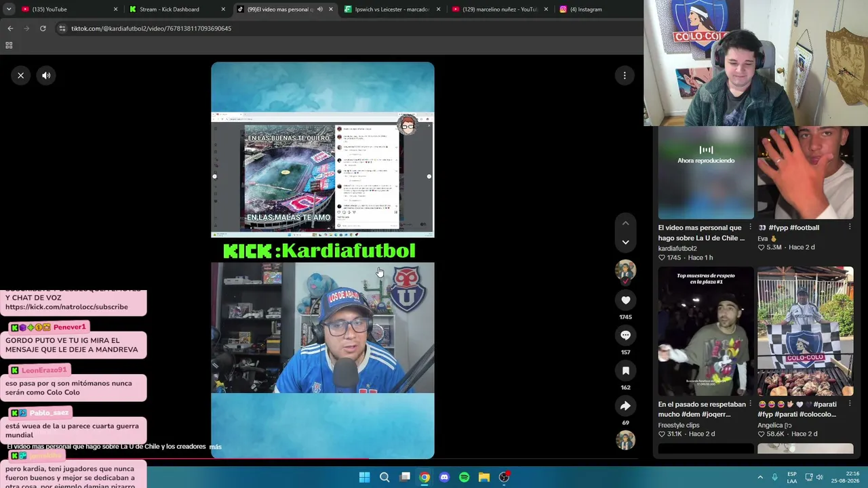Go to the next video arrow
This screenshot has width=868, height=488.
pos(625,242)
